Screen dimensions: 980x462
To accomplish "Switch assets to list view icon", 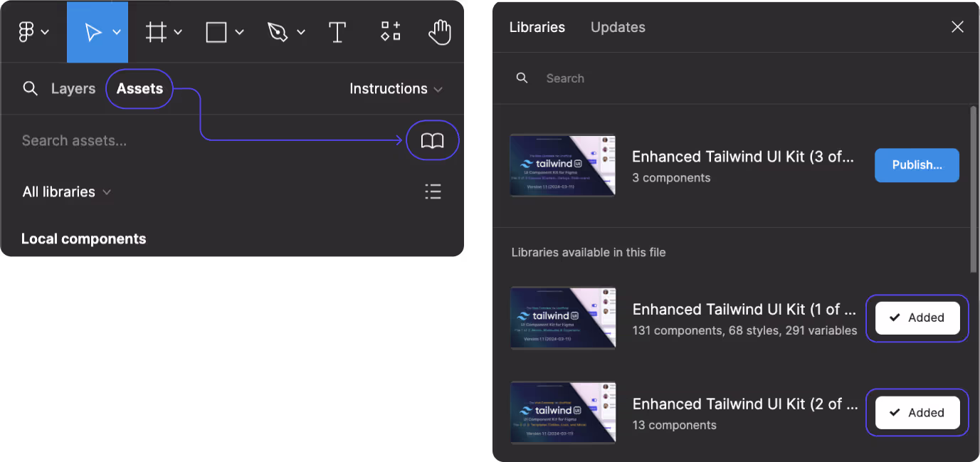I will [433, 191].
